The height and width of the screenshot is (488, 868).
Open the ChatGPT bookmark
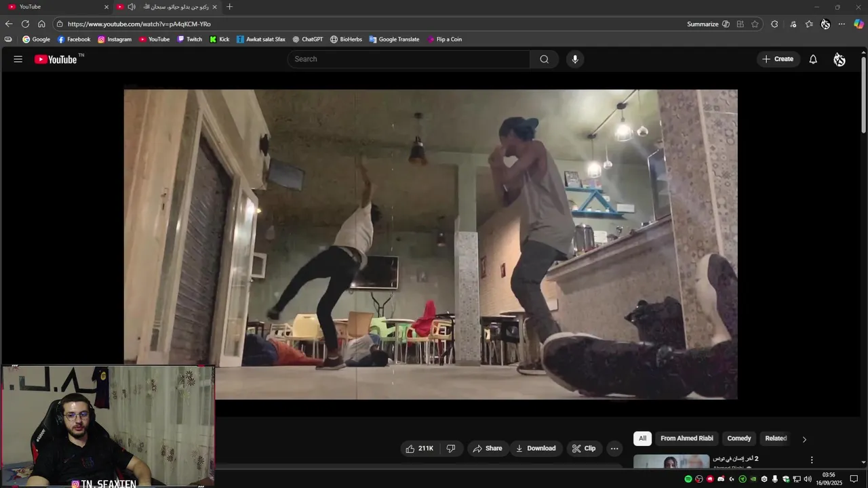coord(307,39)
